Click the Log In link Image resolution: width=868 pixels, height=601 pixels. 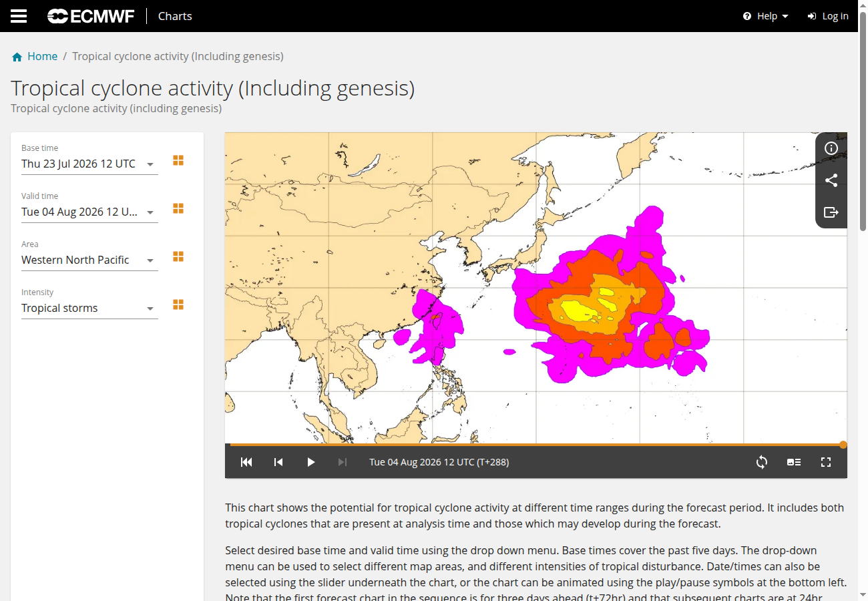coord(828,16)
